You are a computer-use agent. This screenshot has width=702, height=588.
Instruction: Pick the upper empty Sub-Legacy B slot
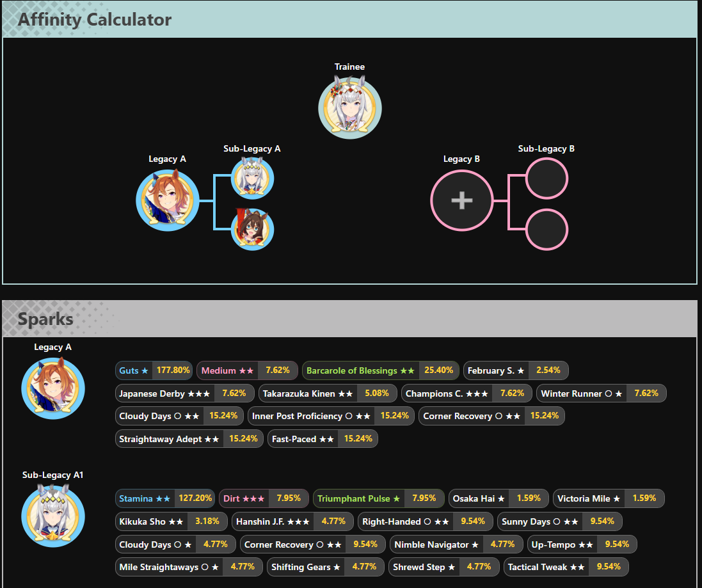[x=546, y=178]
